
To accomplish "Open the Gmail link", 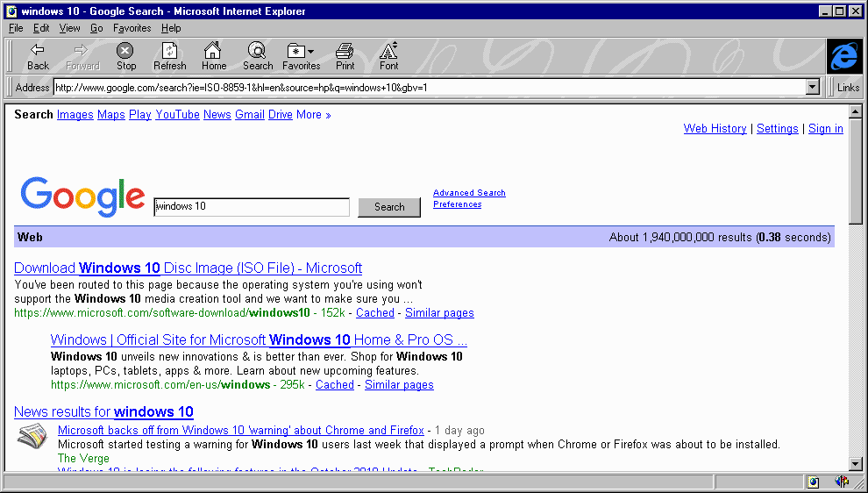I will coord(250,115).
